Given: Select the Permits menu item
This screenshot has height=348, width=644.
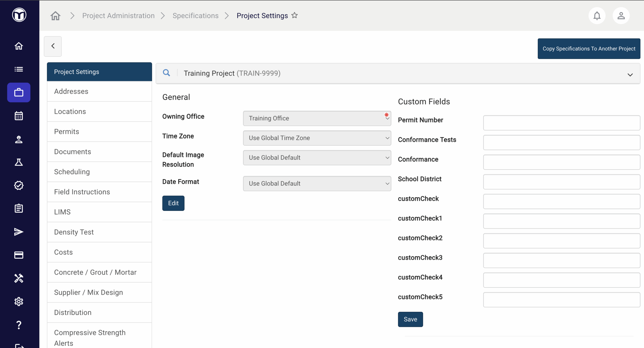Looking at the screenshot, I should pos(67,132).
